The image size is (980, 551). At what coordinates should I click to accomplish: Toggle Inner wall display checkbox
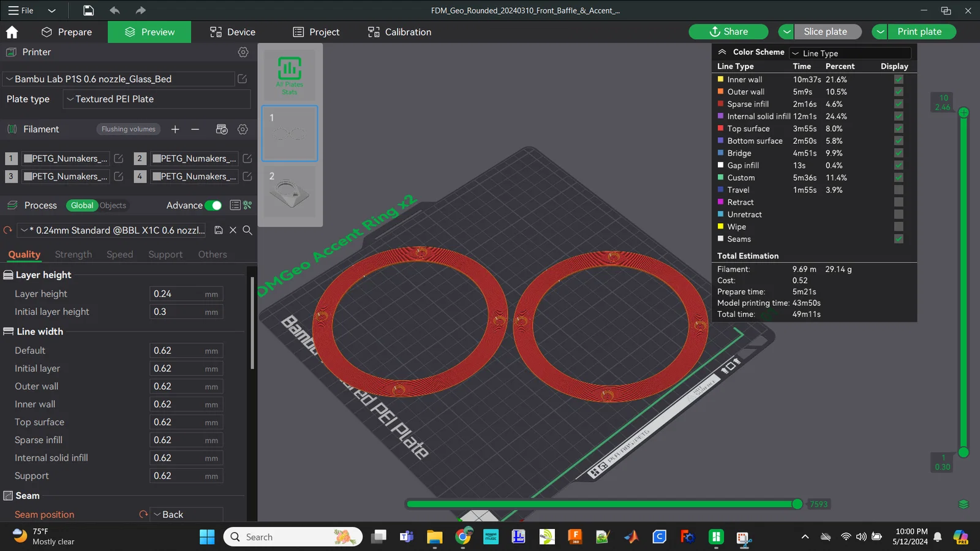point(899,80)
